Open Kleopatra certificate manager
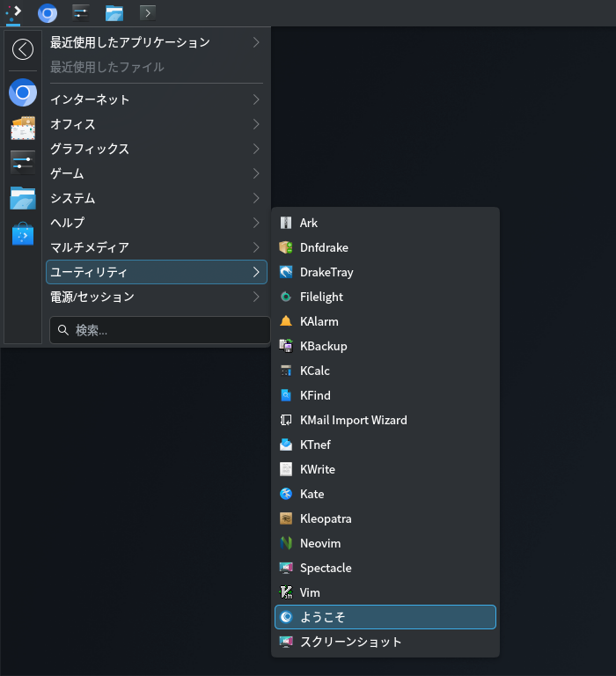Image resolution: width=616 pixels, height=676 pixels. coord(385,518)
